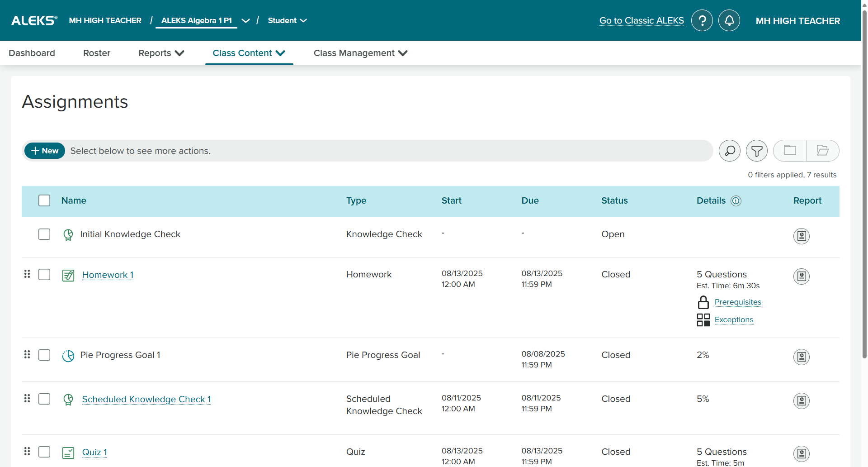Expand the Reports dropdown menu
The width and height of the screenshot is (868, 467).
click(161, 53)
